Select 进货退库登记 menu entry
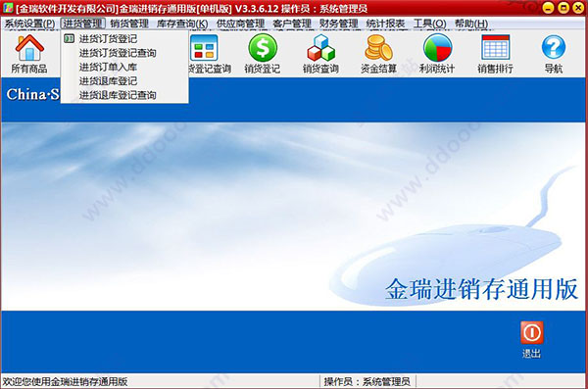Image resolution: width=588 pixels, height=389 pixels. [124, 81]
